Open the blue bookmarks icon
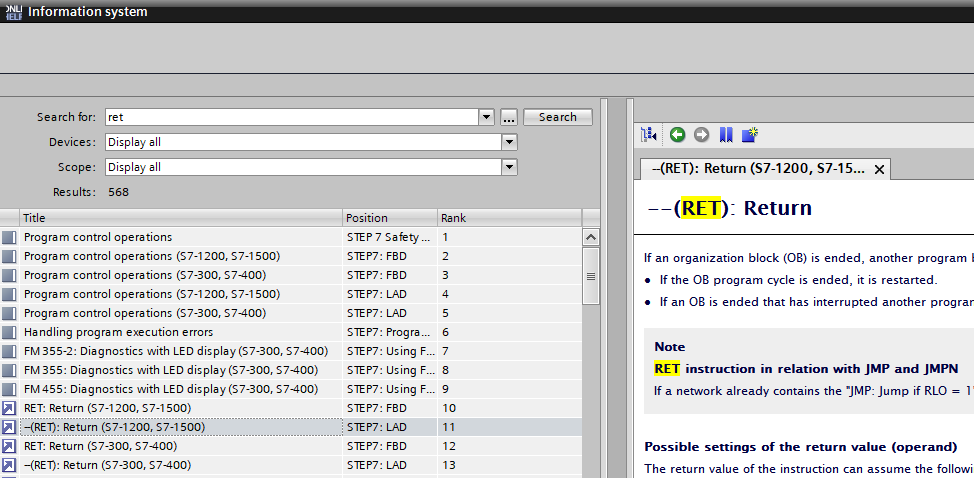 pyautogui.click(x=726, y=134)
